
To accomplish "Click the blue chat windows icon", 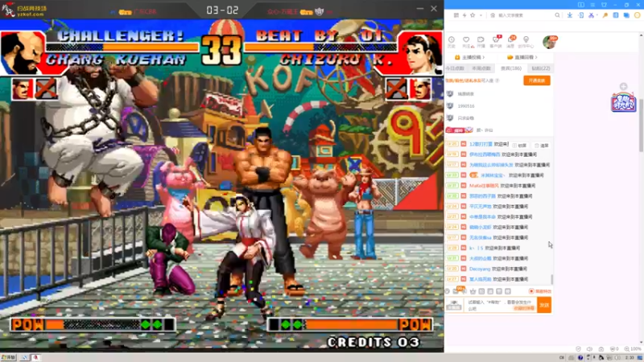I will (x=626, y=15).
